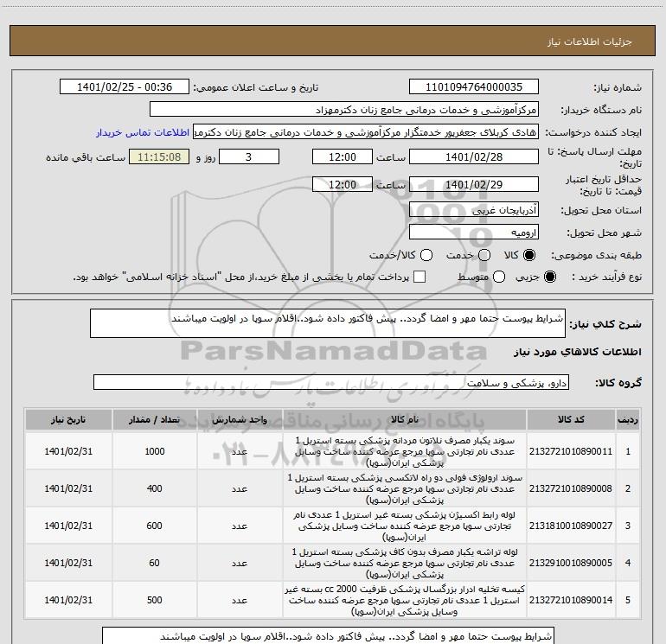Select the کالا radio button
This screenshot has width=666, height=644.
tap(529, 255)
